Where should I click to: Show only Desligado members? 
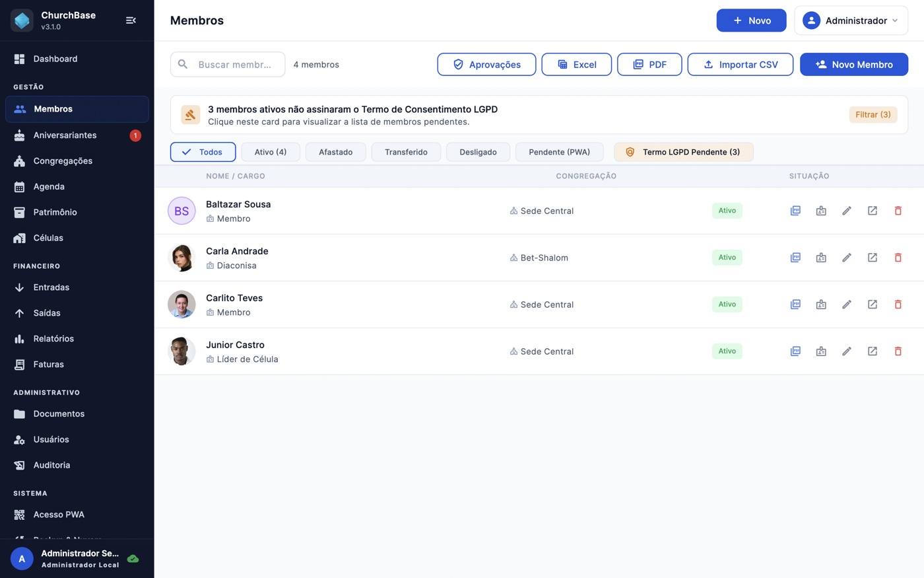coord(478,152)
